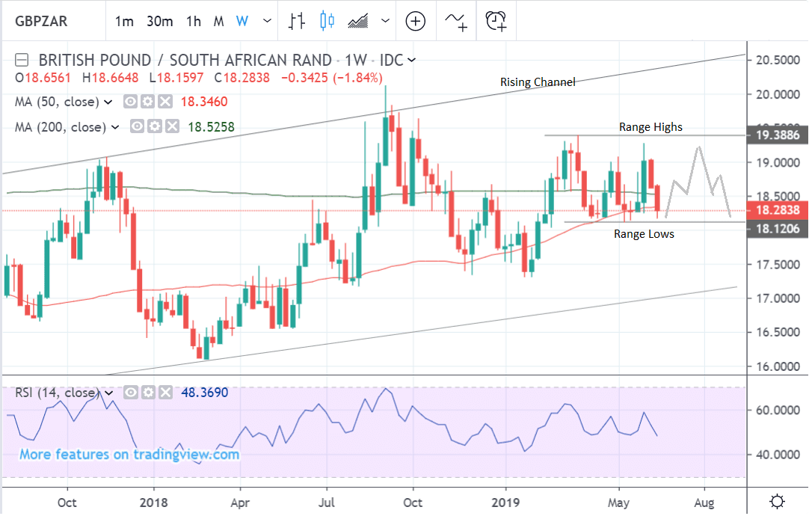Hide the RSI (14, close) indicator
812x516 pixels.
(x=132, y=393)
